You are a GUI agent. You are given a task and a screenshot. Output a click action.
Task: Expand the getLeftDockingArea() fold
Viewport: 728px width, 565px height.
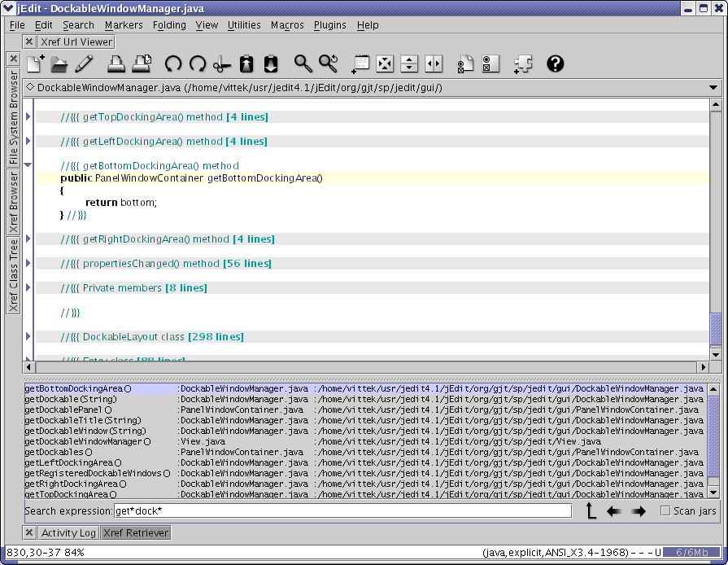coord(28,141)
